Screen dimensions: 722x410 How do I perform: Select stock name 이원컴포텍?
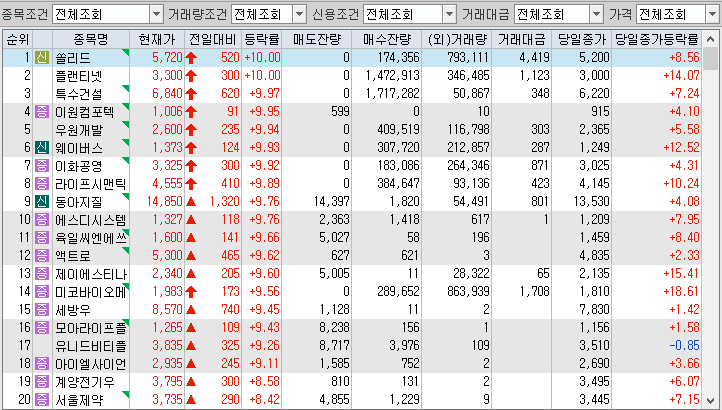[84, 111]
